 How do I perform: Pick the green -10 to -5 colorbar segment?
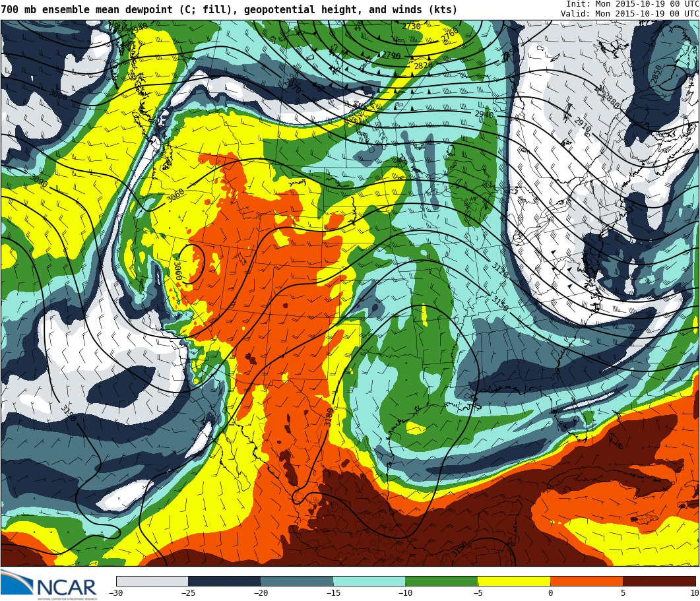pos(441,581)
